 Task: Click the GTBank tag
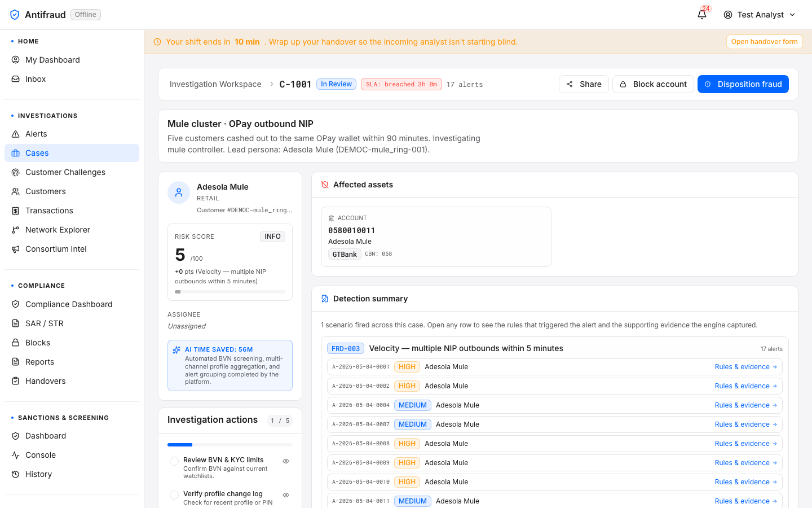[345, 254]
